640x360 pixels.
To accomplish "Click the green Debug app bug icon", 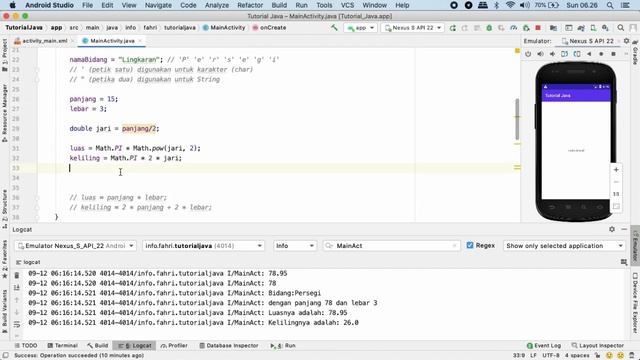I will pyautogui.click(x=489, y=28).
